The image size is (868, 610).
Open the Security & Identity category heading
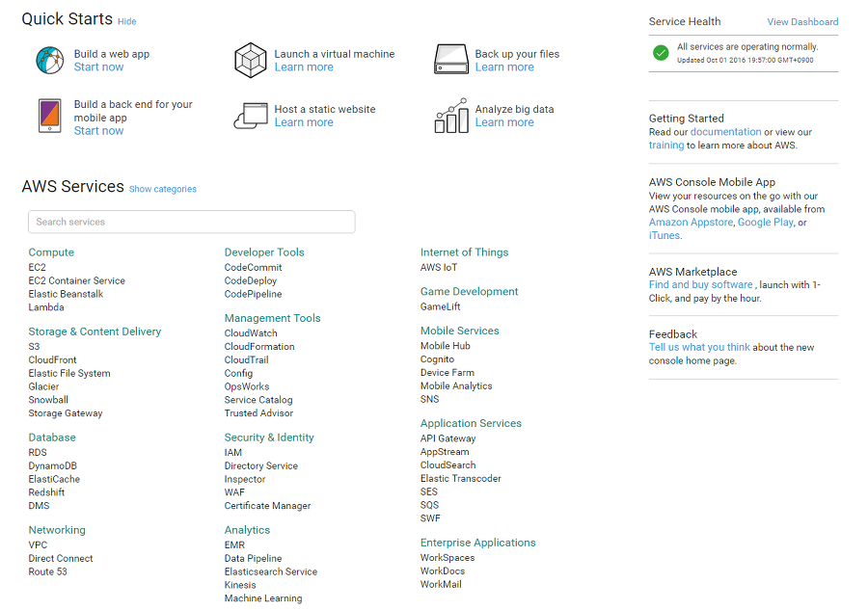click(x=269, y=438)
